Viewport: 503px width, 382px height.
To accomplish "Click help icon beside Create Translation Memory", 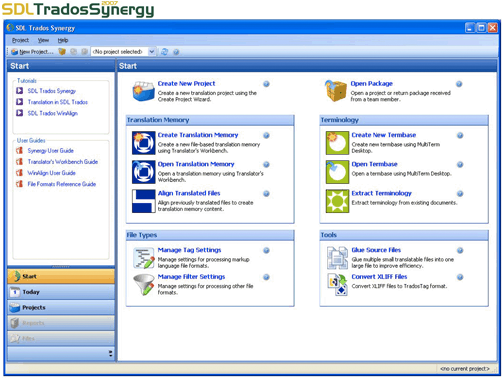I will coord(266,135).
